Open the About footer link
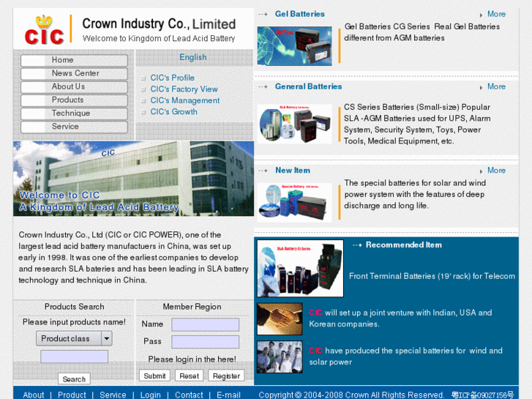 pos(33,395)
